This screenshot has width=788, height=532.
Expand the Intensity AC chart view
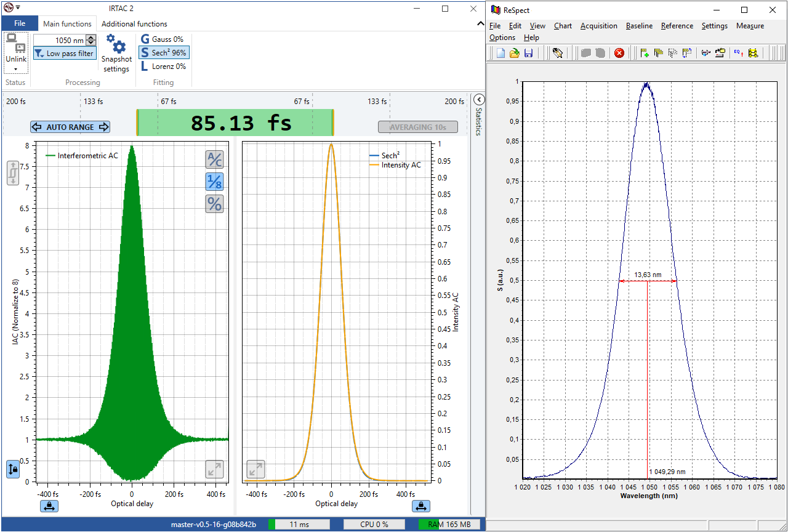(255, 469)
